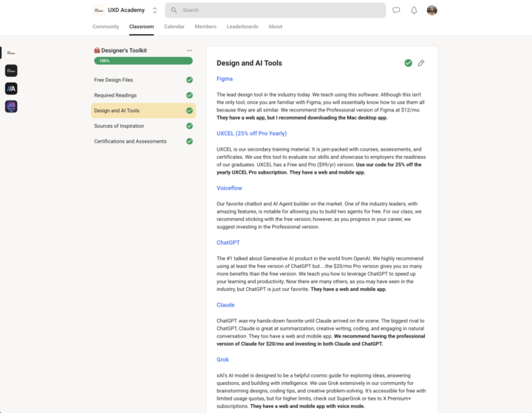Visit the Claude link
Image resolution: width=532 pixels, height=413 pixels.
pyautogui.click(x=225, y=304)
